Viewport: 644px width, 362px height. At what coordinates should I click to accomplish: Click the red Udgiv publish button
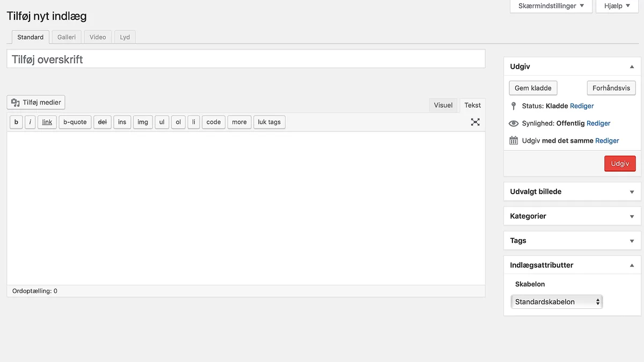620,164
